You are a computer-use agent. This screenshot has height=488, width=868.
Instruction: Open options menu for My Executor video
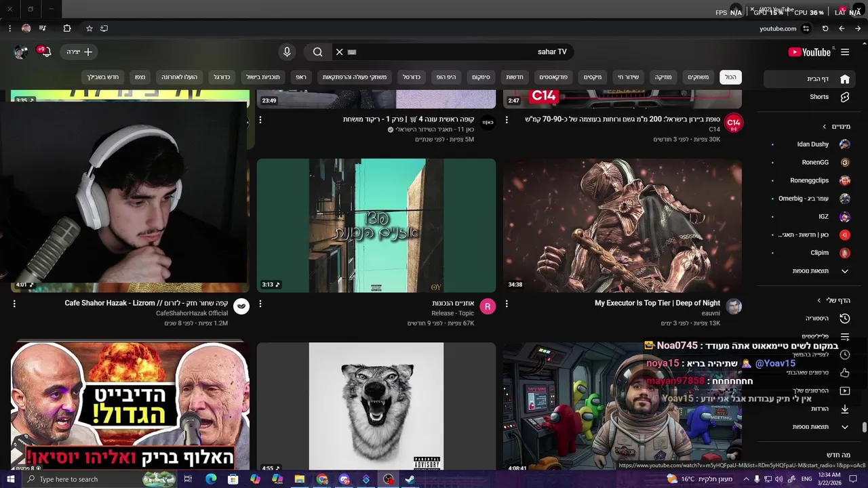(507, 304)
